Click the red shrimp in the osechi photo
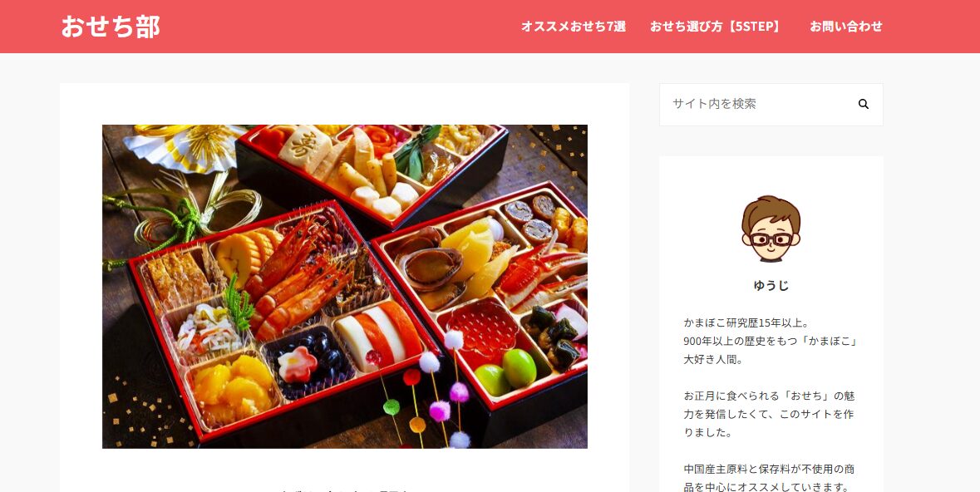Screen dimensions: 980x492 pyautogui.click(x=297, y=278)
